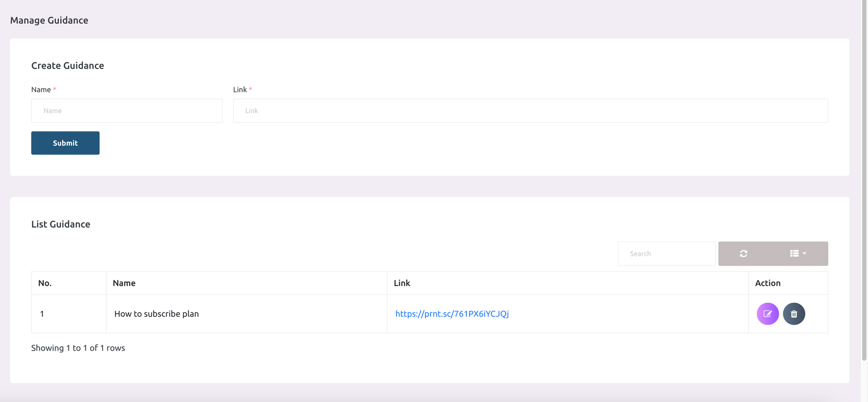Click the purple edit icon in Action column

(x=767, y=314)
